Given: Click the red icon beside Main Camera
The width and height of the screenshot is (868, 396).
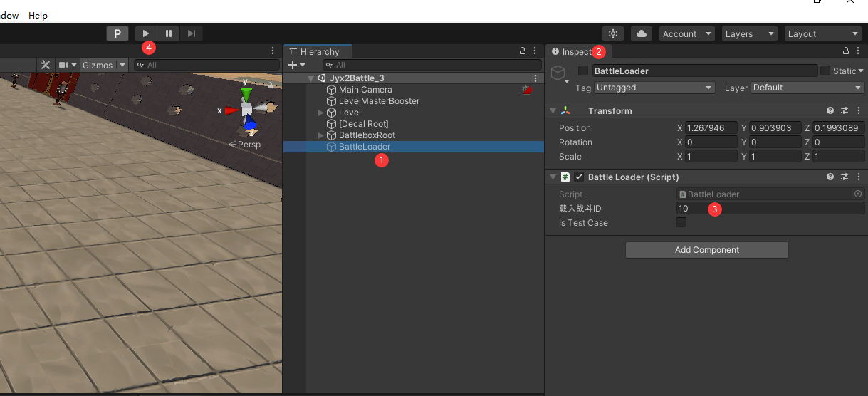Looking at the screenshot, I should 527,90.
